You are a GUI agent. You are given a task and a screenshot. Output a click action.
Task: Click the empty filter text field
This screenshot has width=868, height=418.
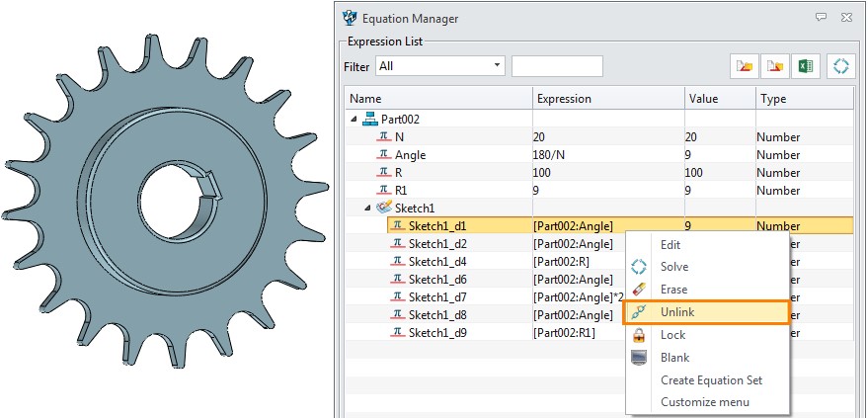(x=557, y=66)
